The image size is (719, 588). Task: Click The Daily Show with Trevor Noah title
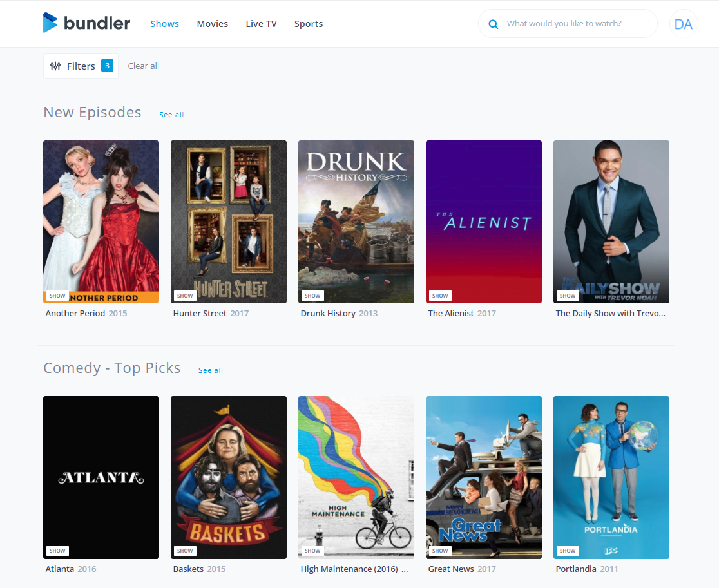click(x=610, y=313)
